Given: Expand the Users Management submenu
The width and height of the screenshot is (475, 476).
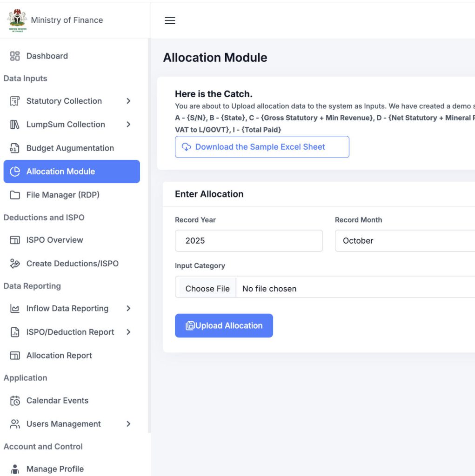Looking at the screenshot, I should click(128, 424).
